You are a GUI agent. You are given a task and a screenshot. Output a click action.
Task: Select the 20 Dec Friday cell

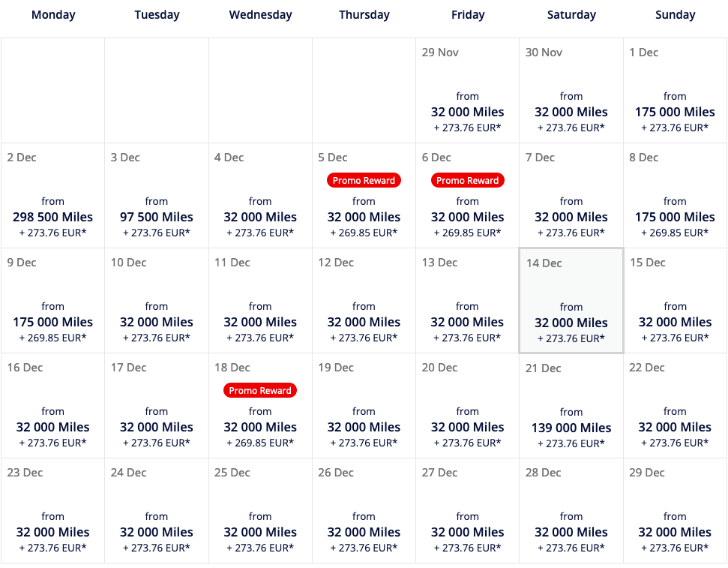467,406
